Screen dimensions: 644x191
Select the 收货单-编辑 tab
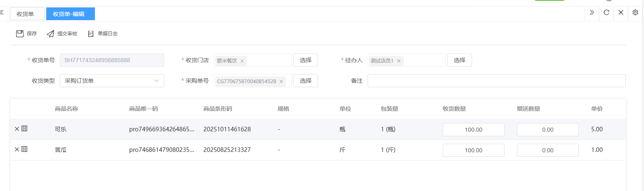click(x=68, y=14)
